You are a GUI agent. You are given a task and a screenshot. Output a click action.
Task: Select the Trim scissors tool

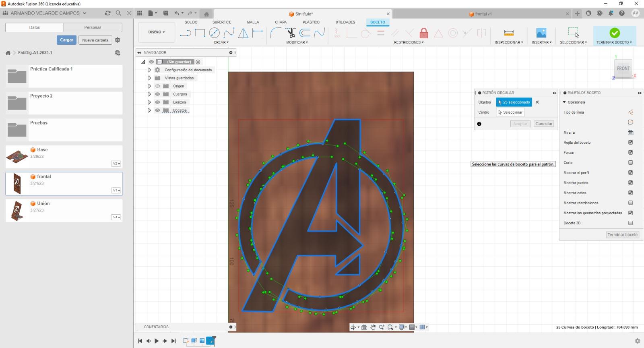(x=291, y=33)
